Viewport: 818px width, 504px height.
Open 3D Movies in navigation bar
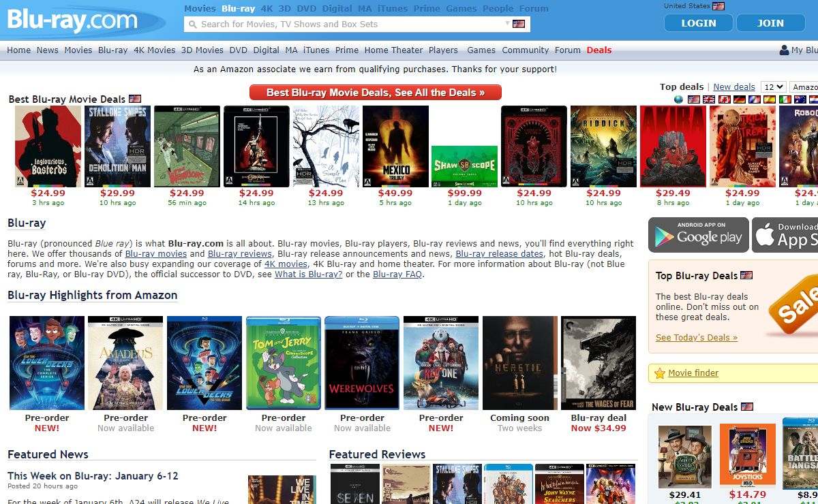[x=202, y=50]
